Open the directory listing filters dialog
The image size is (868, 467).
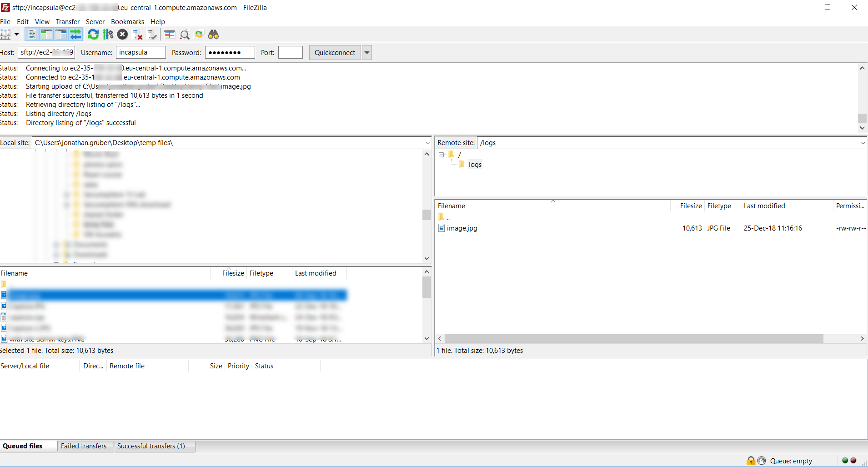click(x=170, y=35)
